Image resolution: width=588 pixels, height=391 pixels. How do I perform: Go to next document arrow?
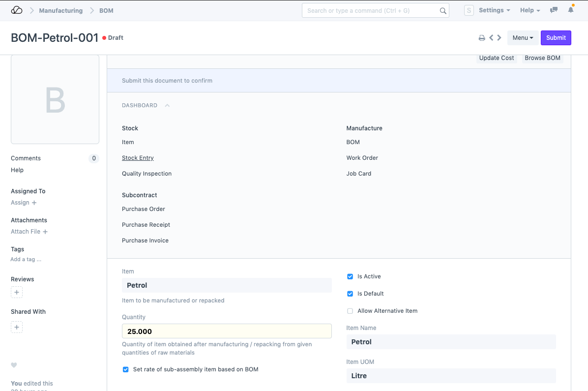[x=500, y=38]
